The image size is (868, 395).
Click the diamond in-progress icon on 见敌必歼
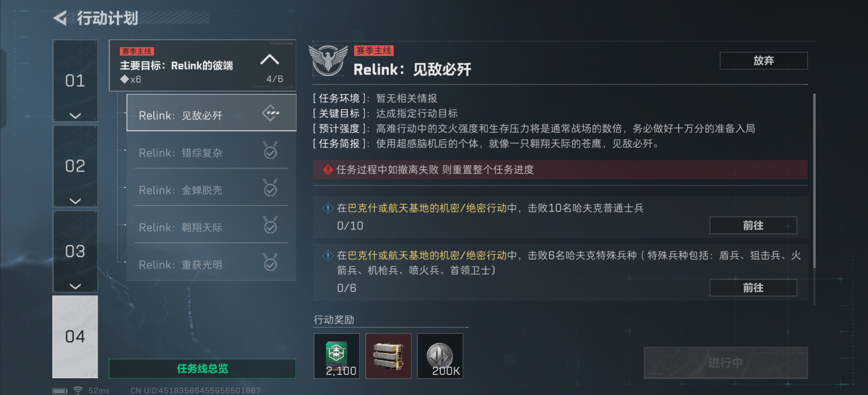(x=271, y=113)
